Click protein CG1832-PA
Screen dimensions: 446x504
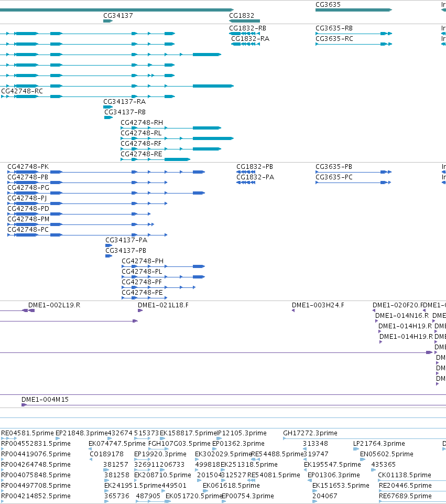255,177
